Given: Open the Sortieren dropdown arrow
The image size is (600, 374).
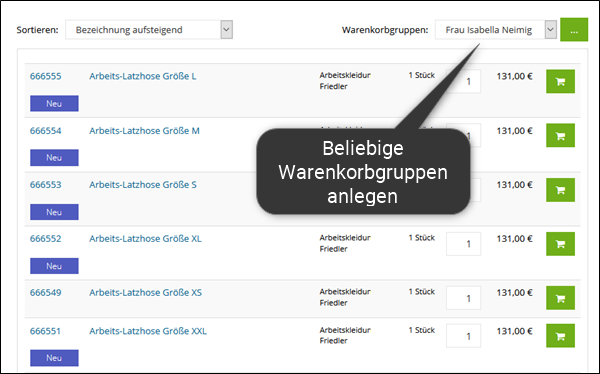Looking at the screenshot, I should tap(227, 29).
